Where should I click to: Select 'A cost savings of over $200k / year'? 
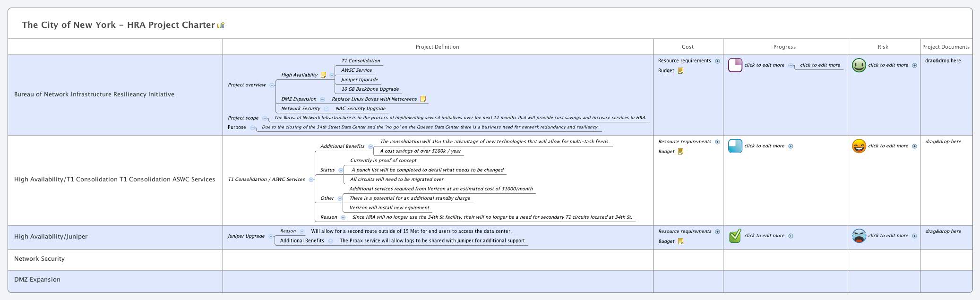(x=421, y=151)
